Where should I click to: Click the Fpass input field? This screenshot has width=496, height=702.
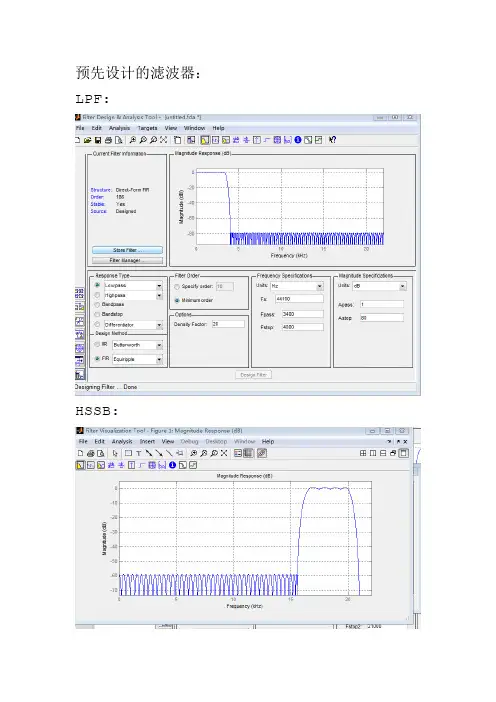tap(303, 314)
